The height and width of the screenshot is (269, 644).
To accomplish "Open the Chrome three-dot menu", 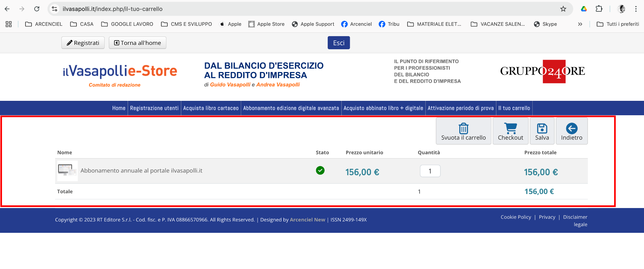I will [x=636, y=9].
